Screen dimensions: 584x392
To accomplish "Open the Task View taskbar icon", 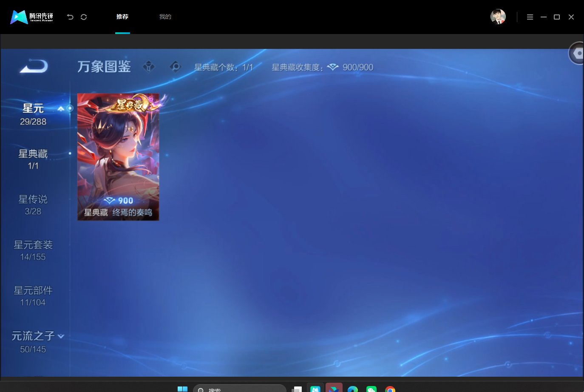I will 297,389.
